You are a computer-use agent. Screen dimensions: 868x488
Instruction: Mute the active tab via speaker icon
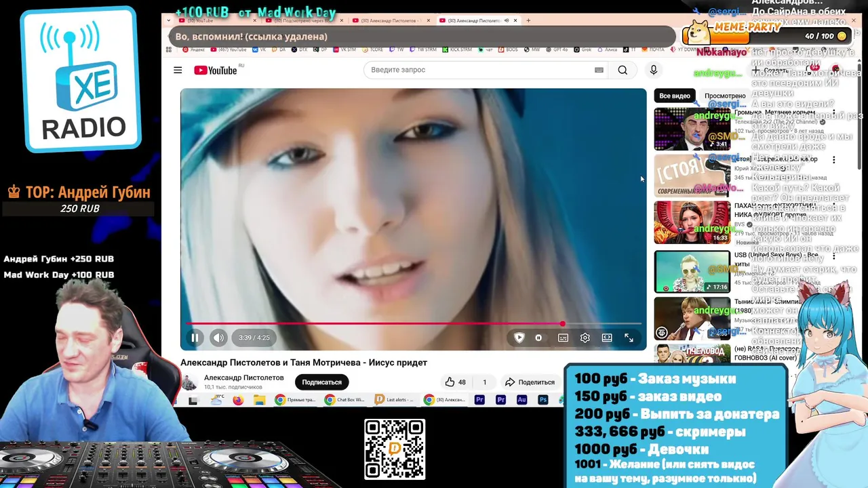(x=507, y=20)
